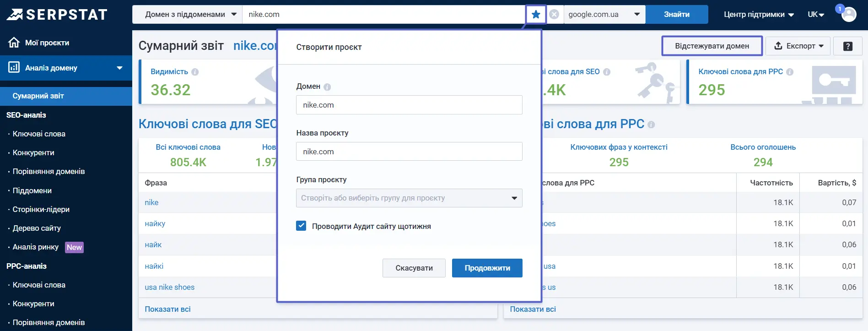Open the UK language dropdown
Screen dimensions: 868x331
pos(816,15)
